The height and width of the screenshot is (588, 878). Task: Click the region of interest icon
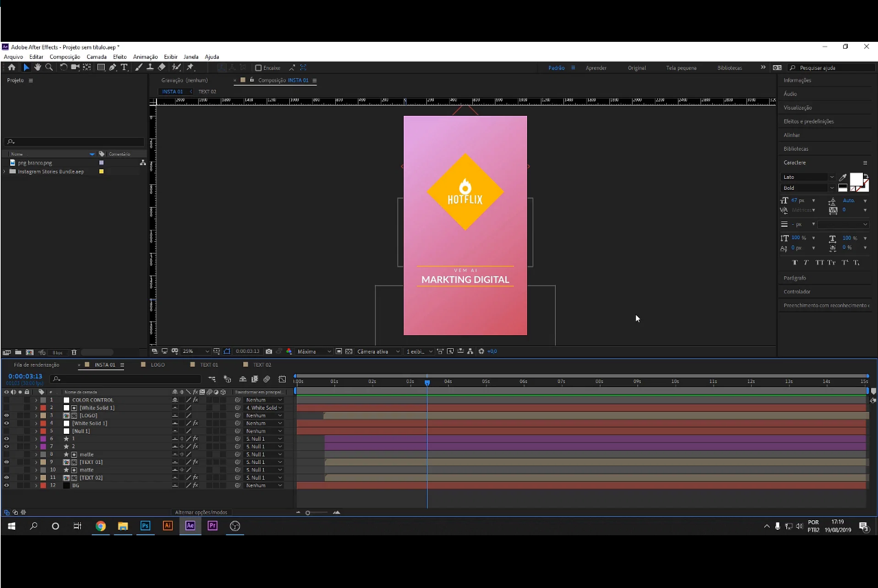click(339, 352)
